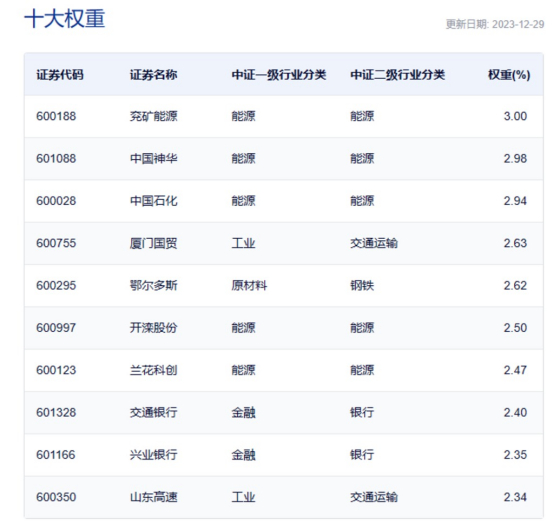Click weight value 2.63
The image size is (554, 525).
click(515, 243)
